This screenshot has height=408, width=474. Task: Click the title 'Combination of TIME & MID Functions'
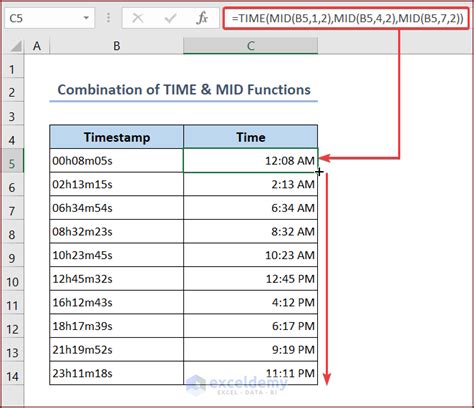184,90
